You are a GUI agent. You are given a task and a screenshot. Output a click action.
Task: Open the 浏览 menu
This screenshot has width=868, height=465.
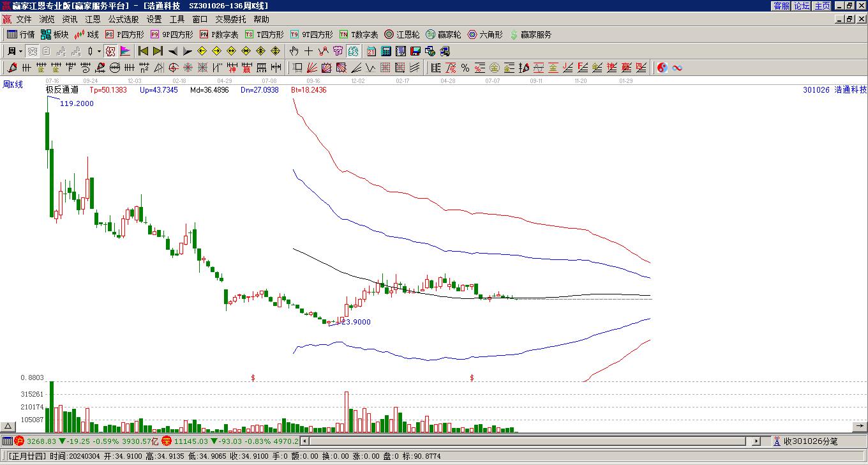click(x=47, y=20)
